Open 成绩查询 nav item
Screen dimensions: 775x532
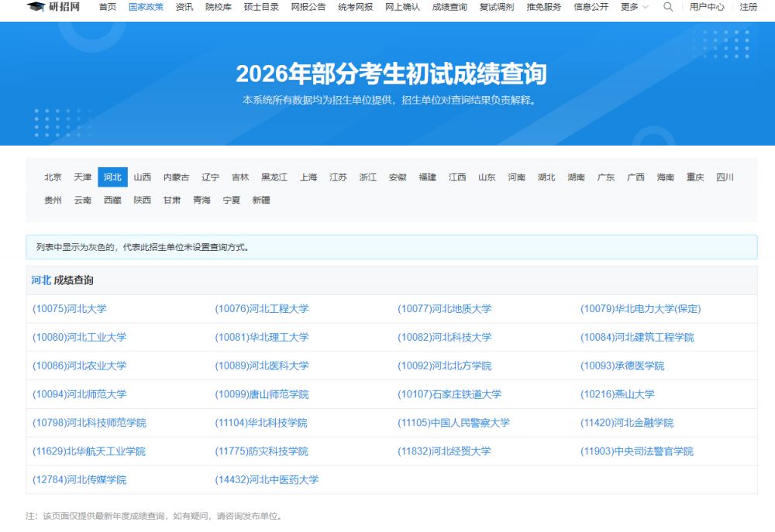click(x=449, y=7)
